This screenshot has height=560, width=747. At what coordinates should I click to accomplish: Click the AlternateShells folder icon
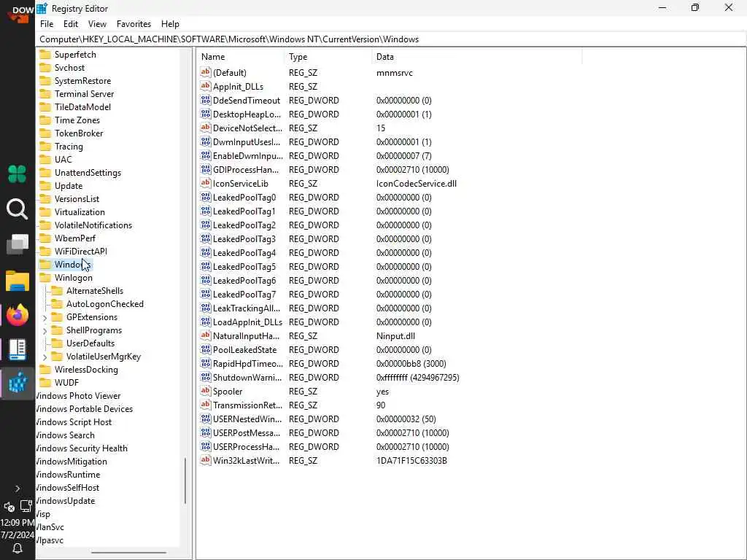coord(57,291)
